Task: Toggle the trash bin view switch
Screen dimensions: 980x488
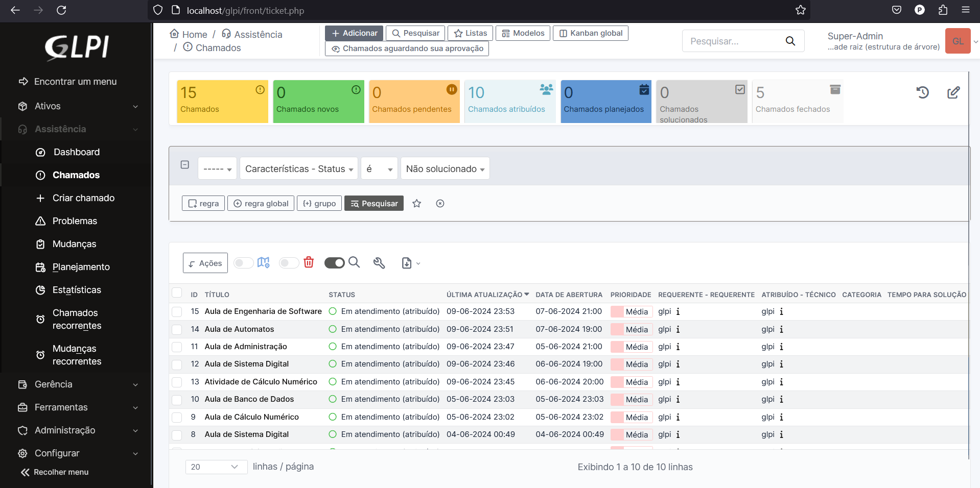Action: (289, 263)
